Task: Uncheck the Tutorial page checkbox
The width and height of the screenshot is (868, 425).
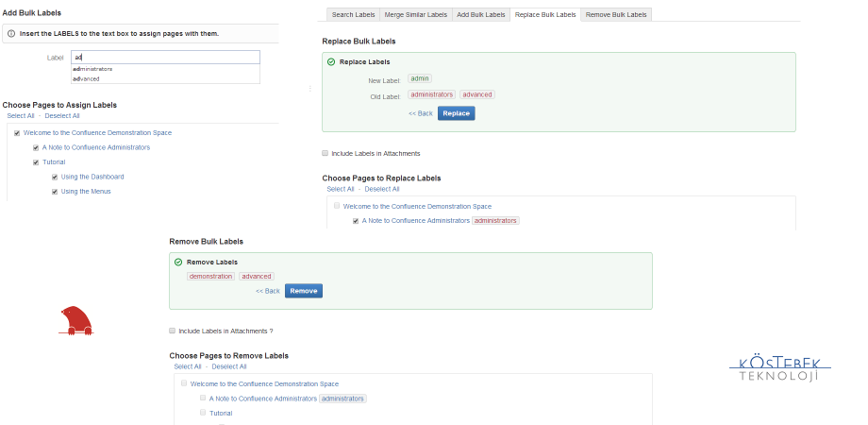Action: click(x=36, y=162)
